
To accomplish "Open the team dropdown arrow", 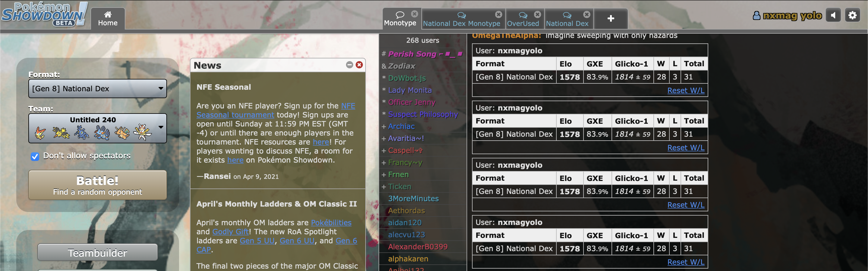I will click(x=160, y=128).
